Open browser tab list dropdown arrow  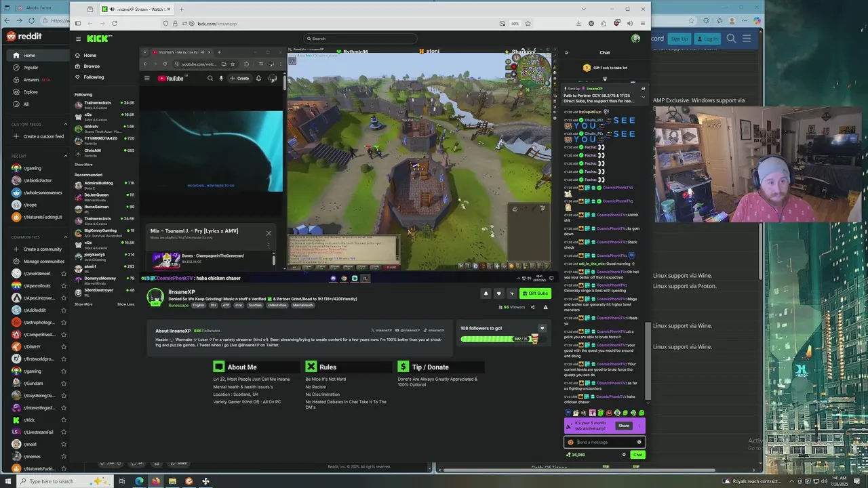(584, 9)
